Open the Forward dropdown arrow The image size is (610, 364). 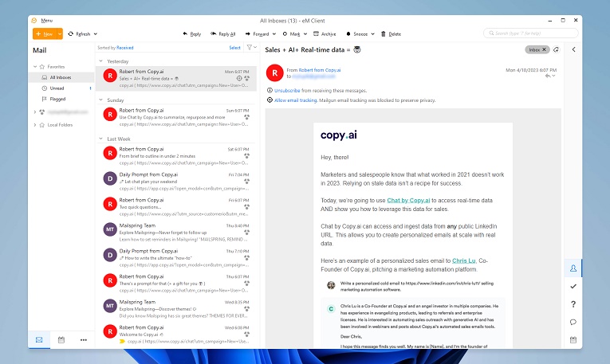tap(274, 33)
